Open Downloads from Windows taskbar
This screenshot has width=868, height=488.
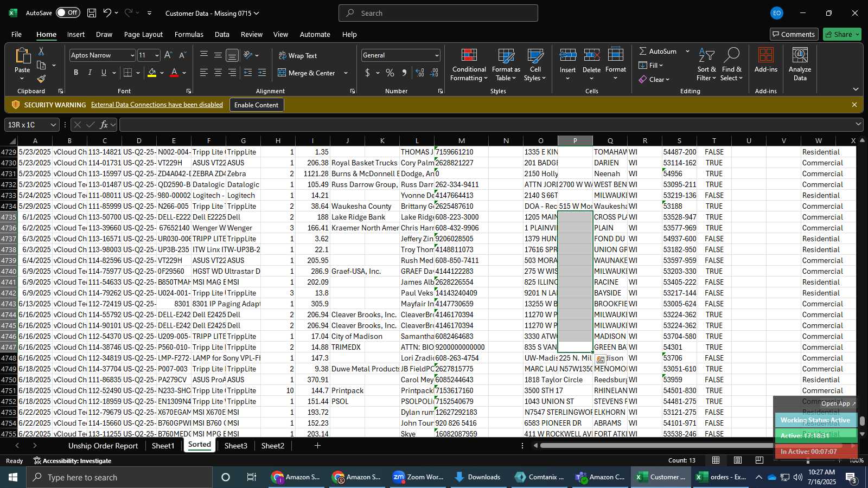[x=477, y=477]
